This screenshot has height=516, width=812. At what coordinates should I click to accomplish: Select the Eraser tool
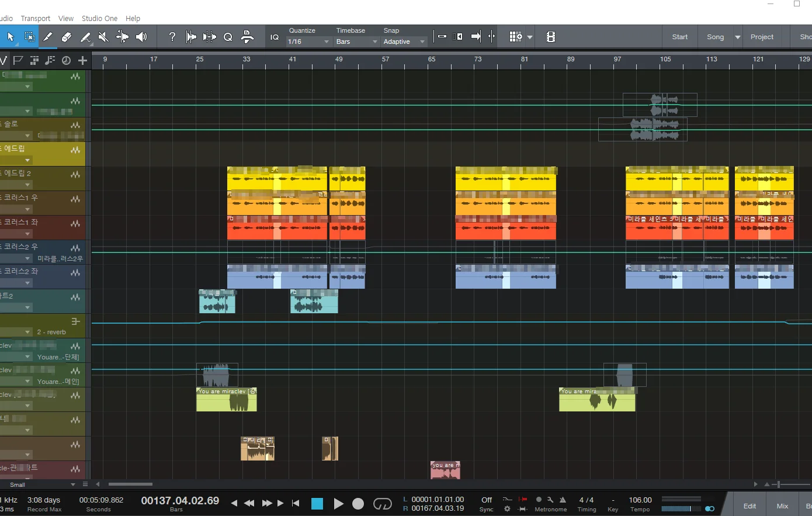(67, 37)
